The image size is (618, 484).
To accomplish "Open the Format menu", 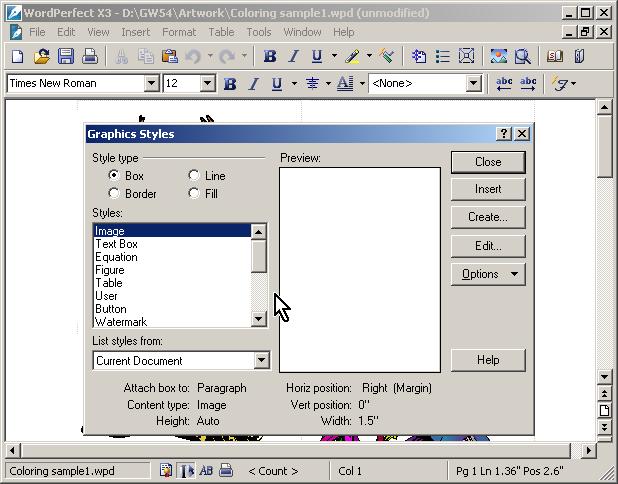I will tap(179, 32).
